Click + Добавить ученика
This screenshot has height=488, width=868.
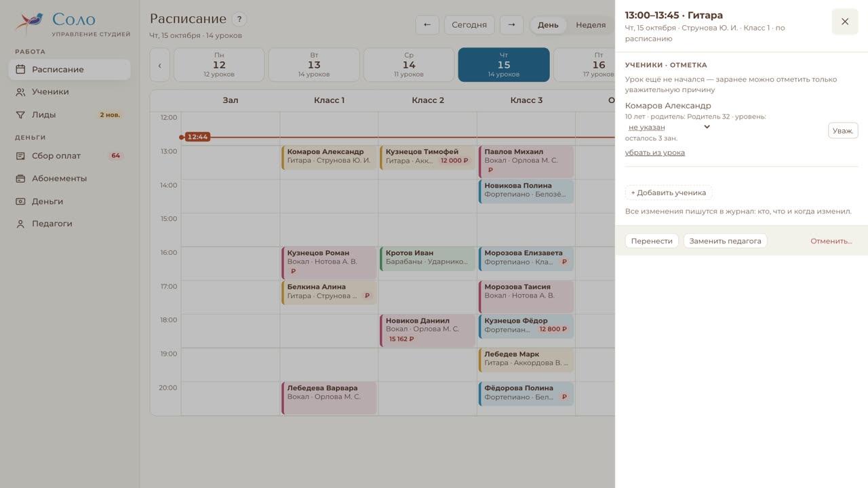[669, 192]
